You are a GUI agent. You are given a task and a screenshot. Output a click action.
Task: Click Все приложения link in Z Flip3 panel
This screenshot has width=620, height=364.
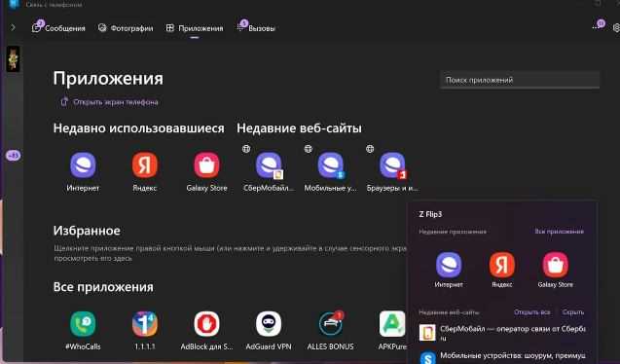(559, 232)
